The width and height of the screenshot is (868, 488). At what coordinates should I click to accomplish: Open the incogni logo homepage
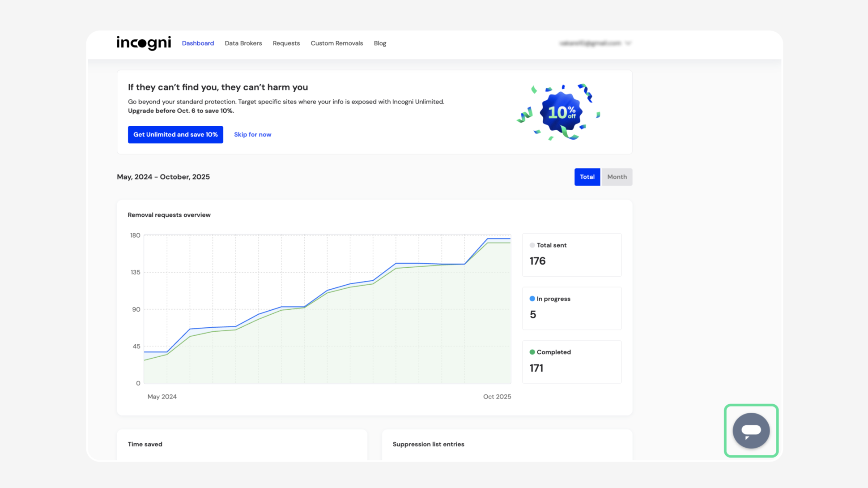(143, 43)
